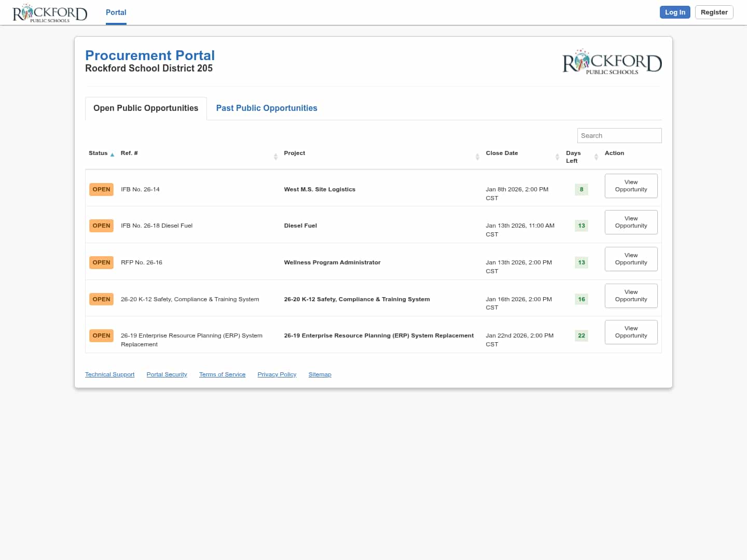View opportunity for West M.S. Site Logistics

(x=631, y=186)
